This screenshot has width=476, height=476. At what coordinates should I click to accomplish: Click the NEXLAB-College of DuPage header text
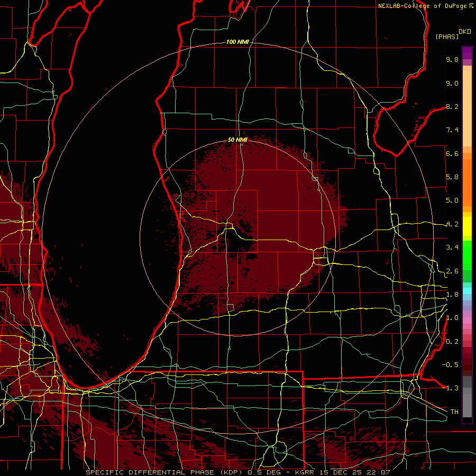tap(423, 6)
